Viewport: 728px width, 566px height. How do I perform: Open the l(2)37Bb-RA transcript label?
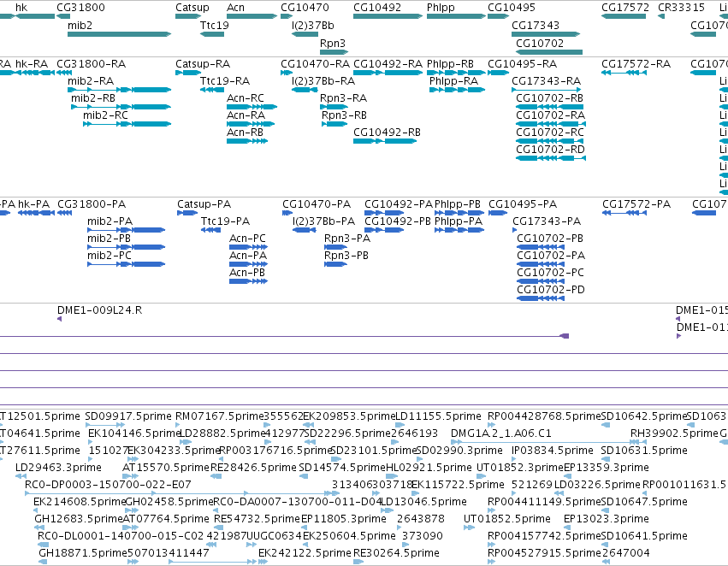(323, 81)
